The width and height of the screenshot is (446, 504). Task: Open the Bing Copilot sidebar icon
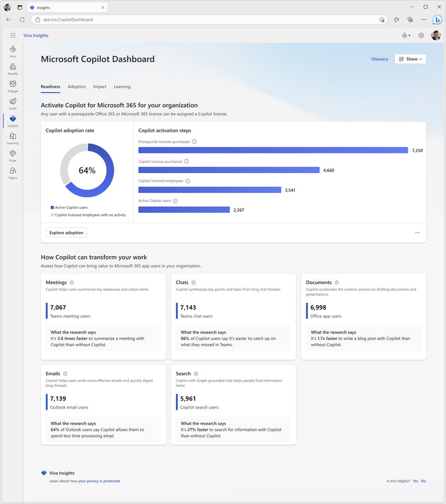tap(437, 20)
